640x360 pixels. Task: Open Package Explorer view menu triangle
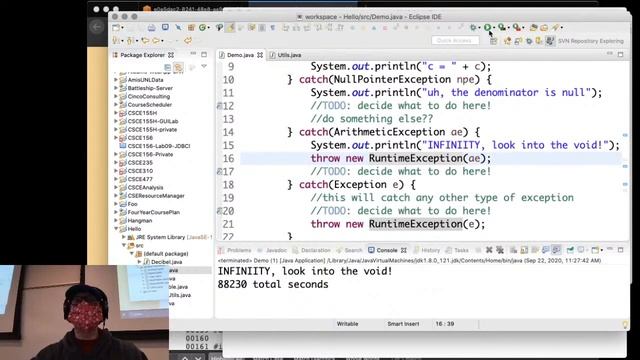(204, 67)
